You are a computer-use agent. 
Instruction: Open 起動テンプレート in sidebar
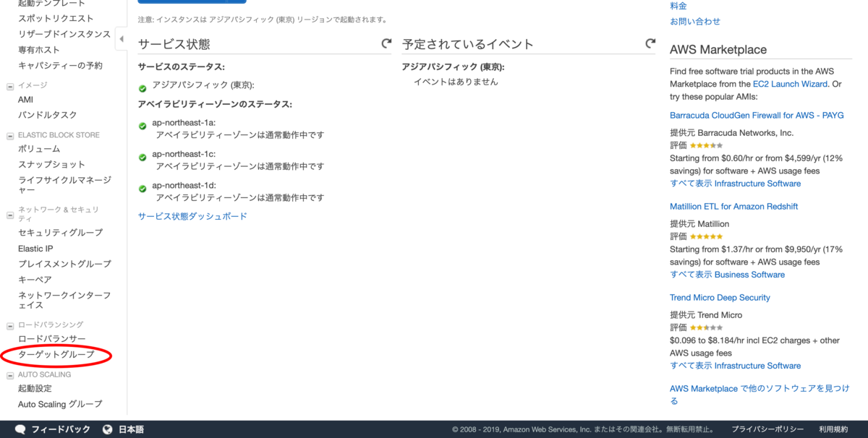51,4
